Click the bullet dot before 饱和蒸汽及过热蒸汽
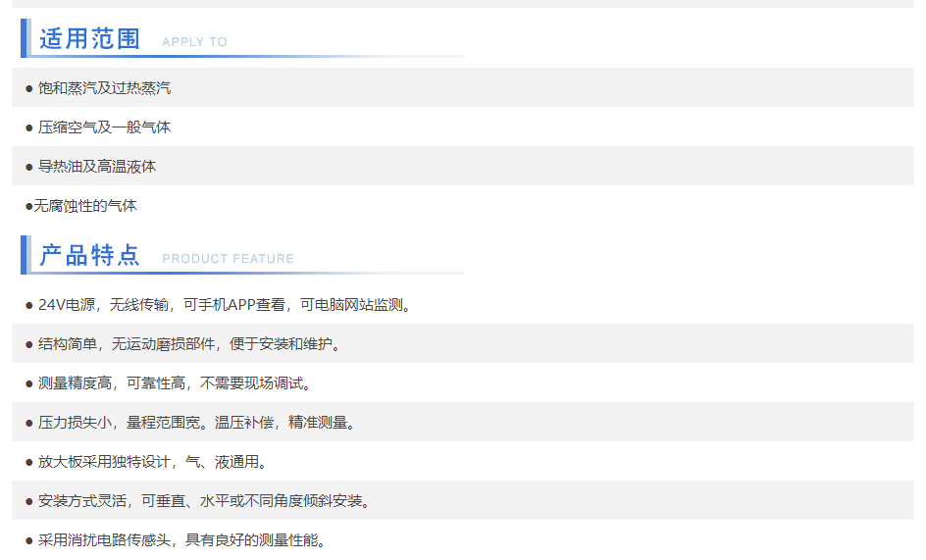Screen dimensions: 926x560 [x=29, y=89]
